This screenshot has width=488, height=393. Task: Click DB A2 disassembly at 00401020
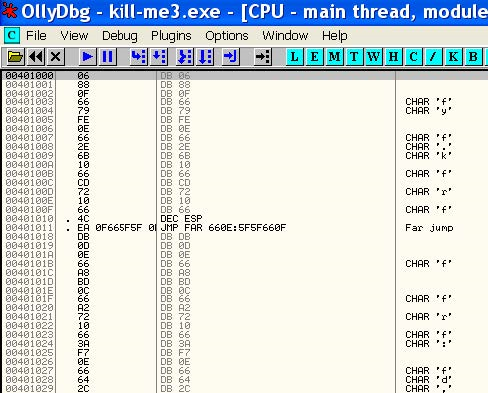pos(175,308)
